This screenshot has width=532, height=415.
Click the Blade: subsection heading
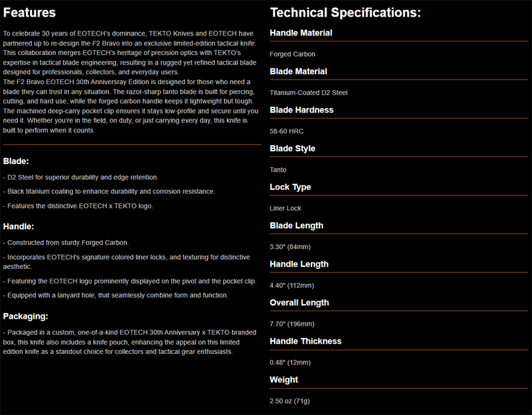tap(16, 161)
